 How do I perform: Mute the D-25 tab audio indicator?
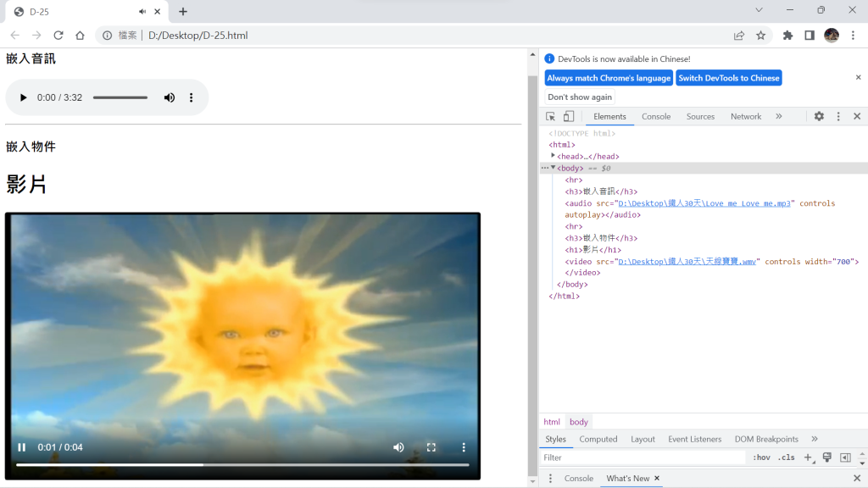click(142, 12)
